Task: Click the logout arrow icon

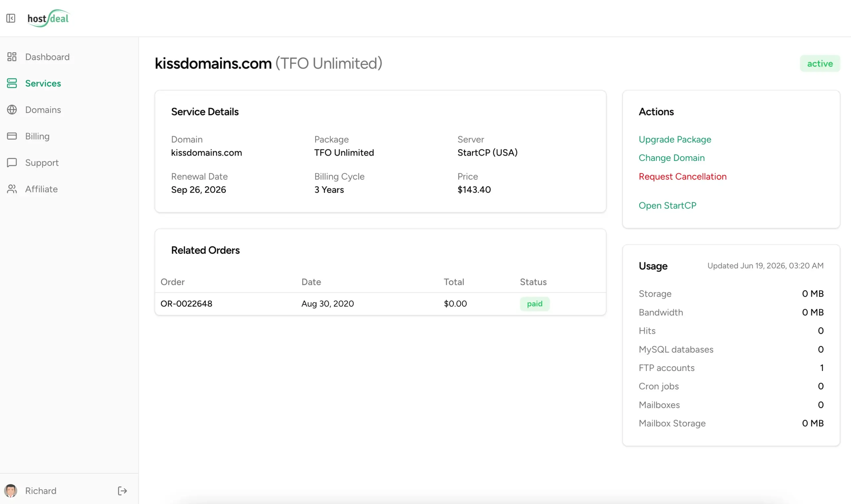Action: [x=122, y=491]
